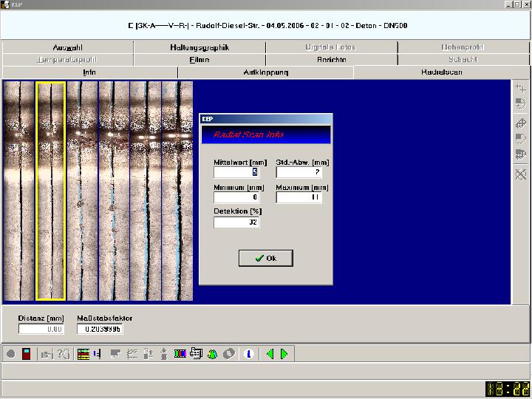Click the green globe icon in bottom toolbar
532x399 pixels.
(x=213, y=354)
